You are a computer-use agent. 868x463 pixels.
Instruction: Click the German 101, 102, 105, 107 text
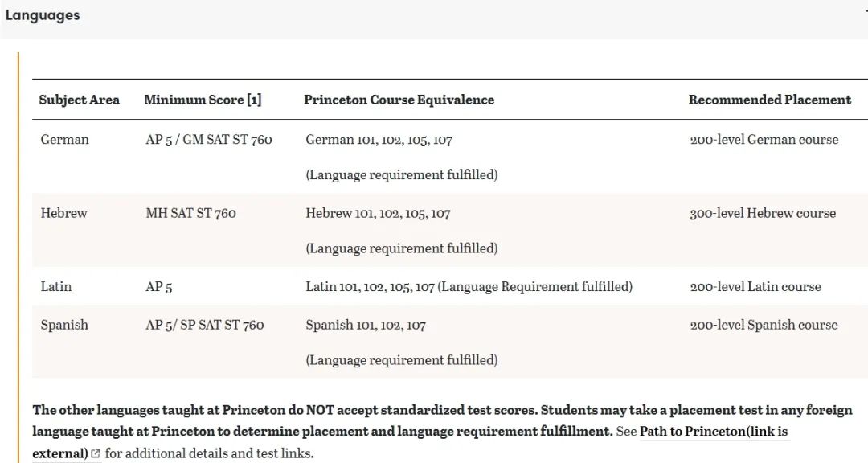coord(379,140)
